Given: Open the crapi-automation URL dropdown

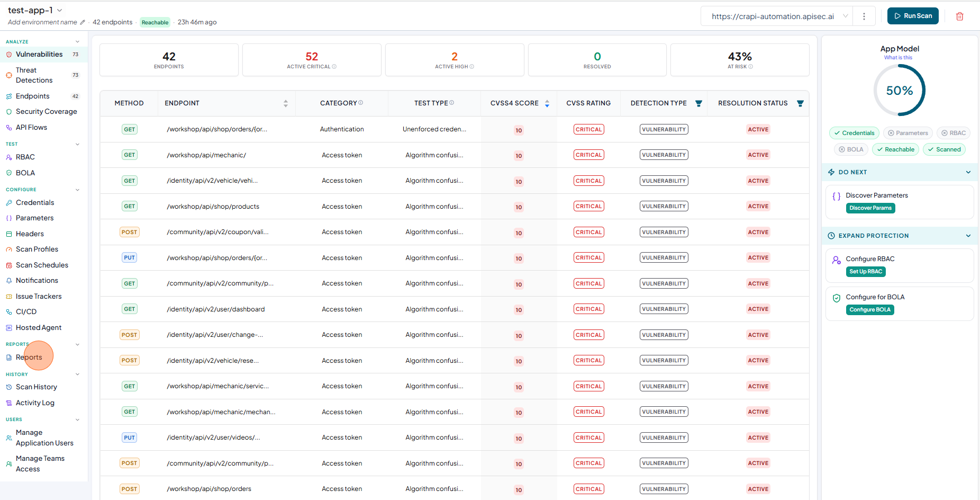Looking at the screenshot, I should coord(777,16).
